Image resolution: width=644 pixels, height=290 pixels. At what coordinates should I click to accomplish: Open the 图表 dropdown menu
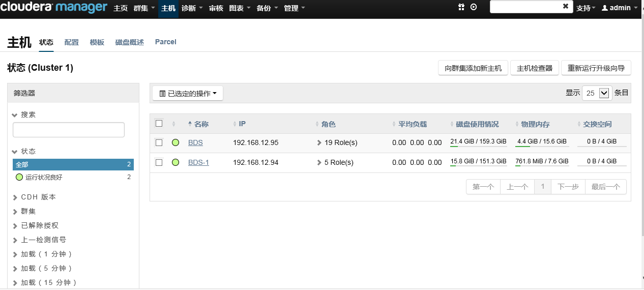[x=240, y=8]
